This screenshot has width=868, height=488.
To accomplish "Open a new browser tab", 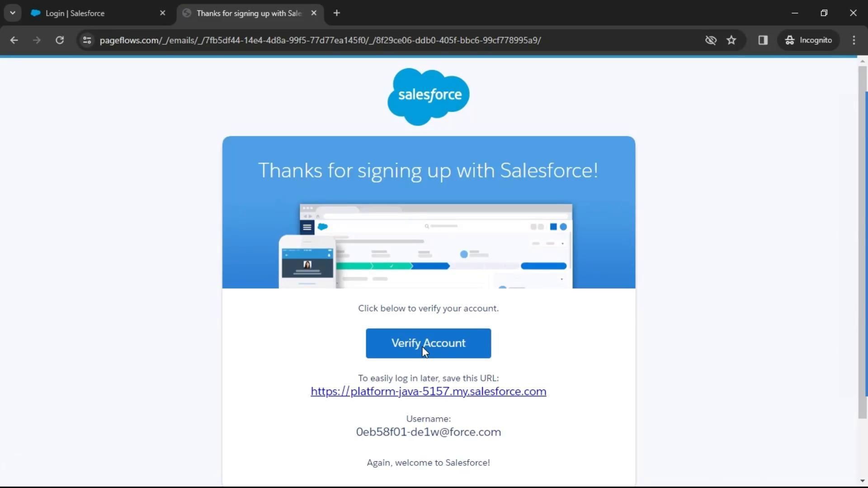I will (336, 13).
